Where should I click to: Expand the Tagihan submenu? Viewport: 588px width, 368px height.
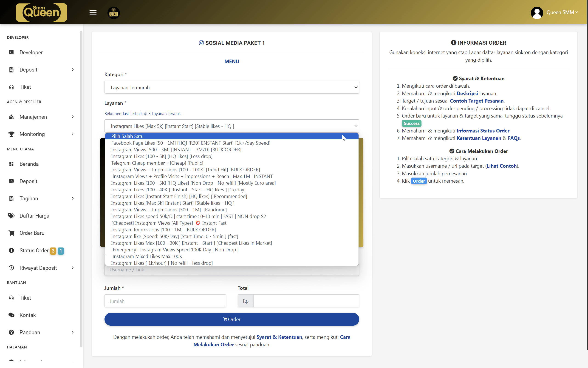click(x=72, y=198)
